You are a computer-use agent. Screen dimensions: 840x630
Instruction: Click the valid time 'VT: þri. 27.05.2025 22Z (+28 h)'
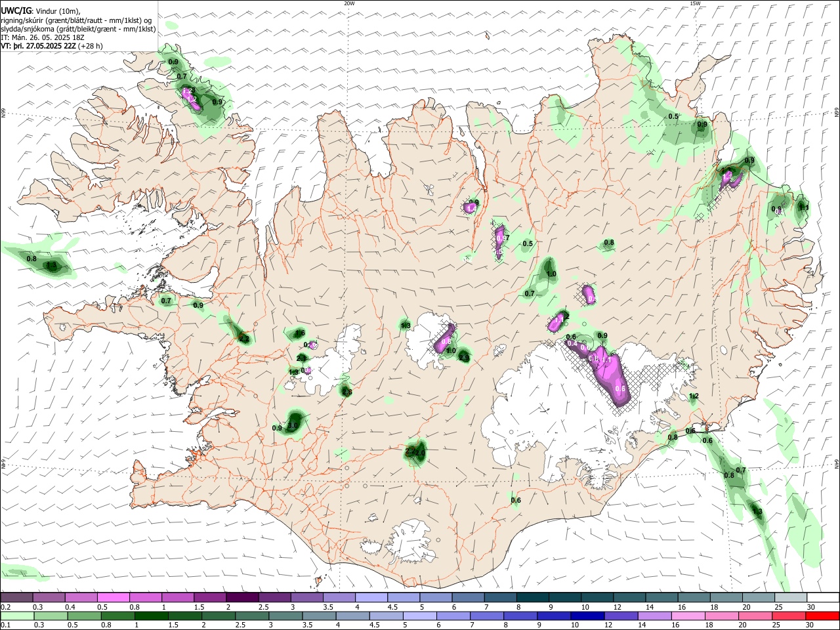coord(51,46)
